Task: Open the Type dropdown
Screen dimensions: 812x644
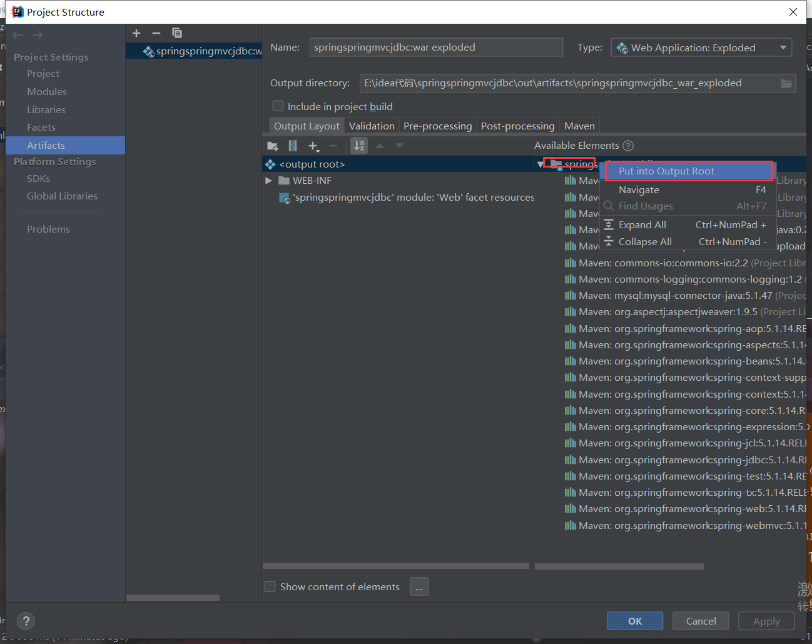Action: pos(701,48)
